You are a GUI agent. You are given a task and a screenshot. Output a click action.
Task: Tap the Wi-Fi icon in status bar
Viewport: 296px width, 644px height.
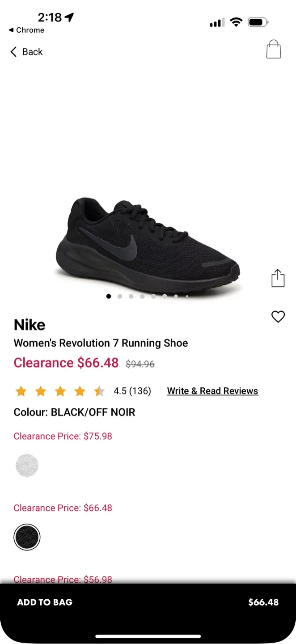(236, 21)
